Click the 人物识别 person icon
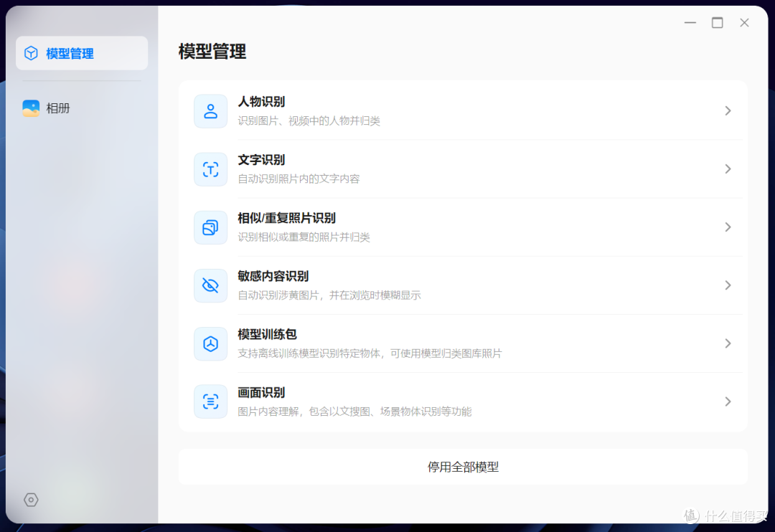This screenshot has height=532, width=775. click(x=210, y=111)
